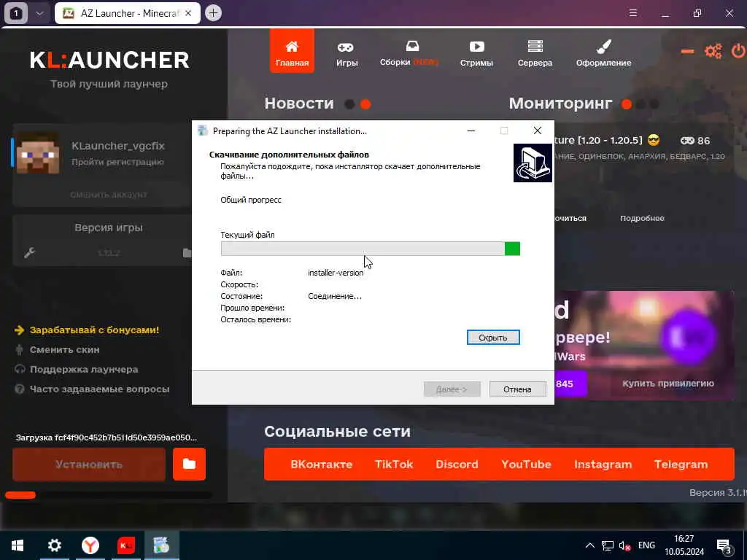Open notification center icon
Viewport: 747px width, 560px height.
point(724,546)
